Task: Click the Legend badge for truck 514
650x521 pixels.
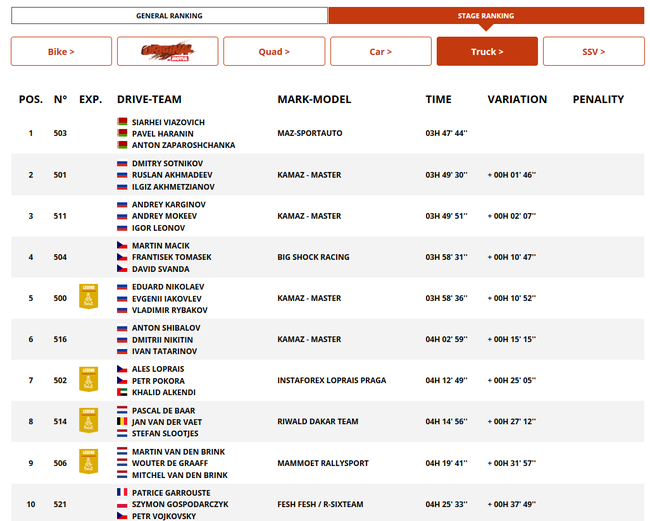Action: (88, 420)
